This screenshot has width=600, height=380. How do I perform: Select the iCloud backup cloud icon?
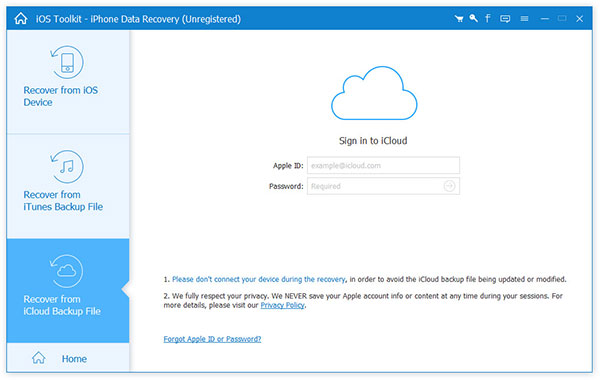pos(67,271)
